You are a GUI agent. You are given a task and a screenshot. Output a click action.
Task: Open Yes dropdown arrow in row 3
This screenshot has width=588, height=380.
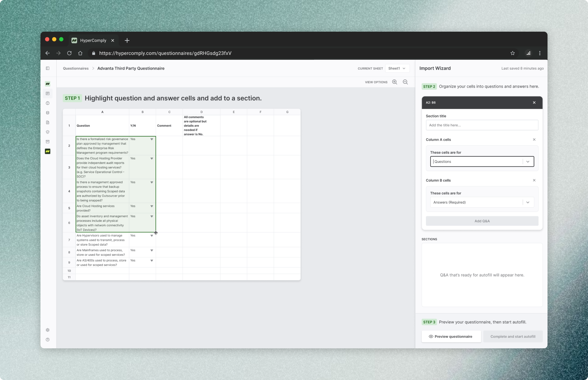(x=152, y=159)
